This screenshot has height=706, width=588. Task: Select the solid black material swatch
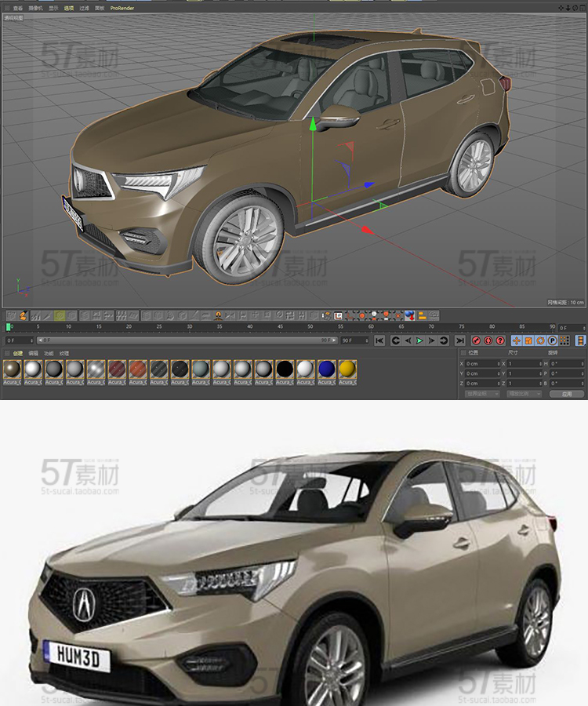[x=285, y=369]
